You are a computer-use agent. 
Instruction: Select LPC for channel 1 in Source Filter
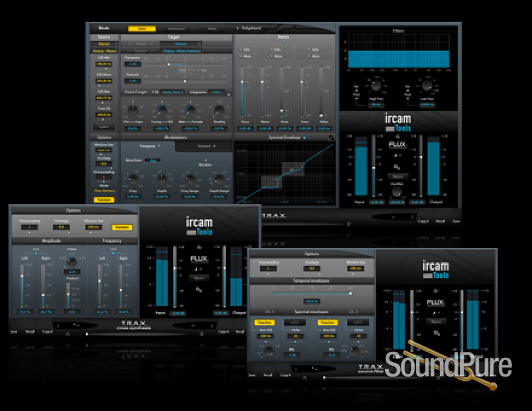pyautogui.click(x=295, y=322)
